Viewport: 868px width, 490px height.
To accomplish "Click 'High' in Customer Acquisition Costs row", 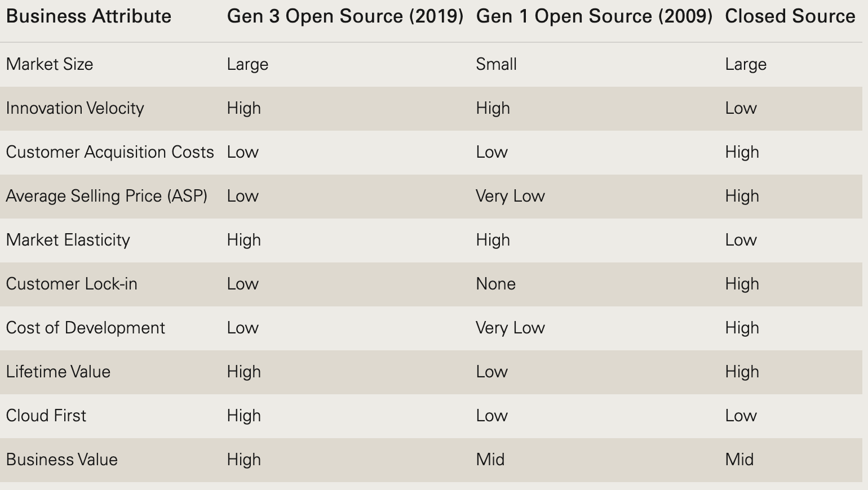I will tap(742, 152).
